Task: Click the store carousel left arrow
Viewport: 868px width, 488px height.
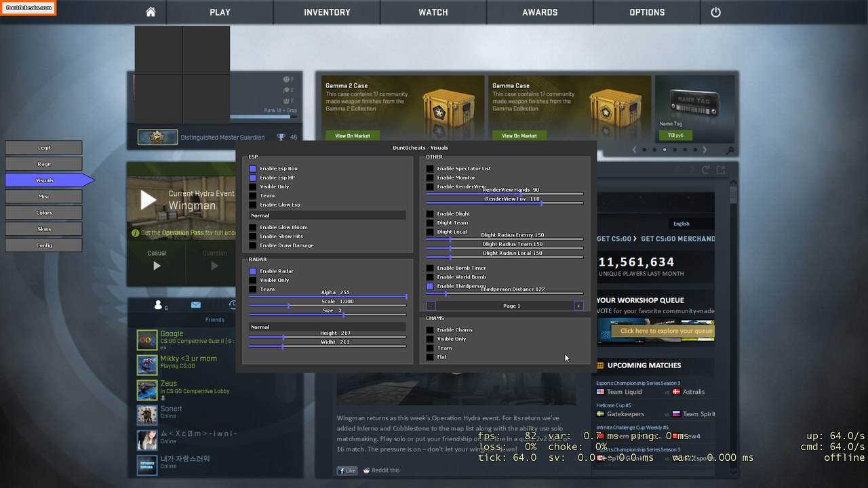Action: 634,150
